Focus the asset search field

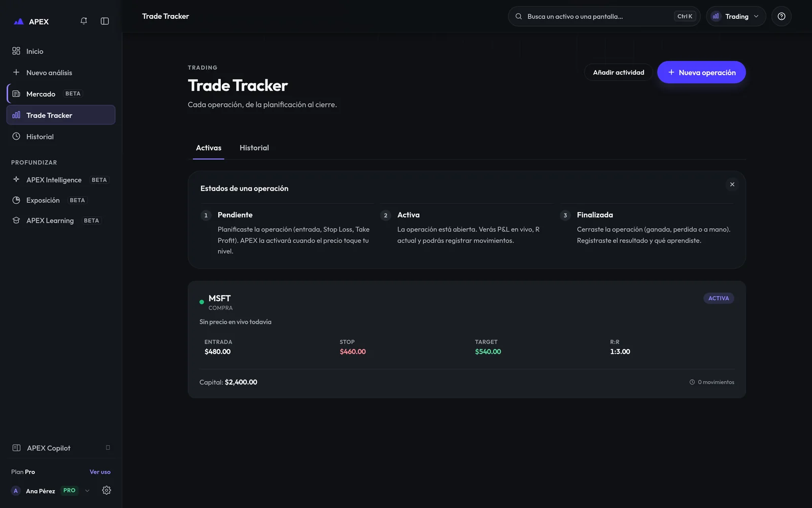[604, 16]
